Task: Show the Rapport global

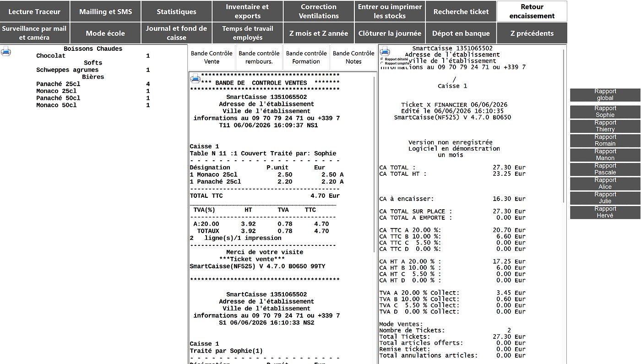Action: click(x=605, y=95)
